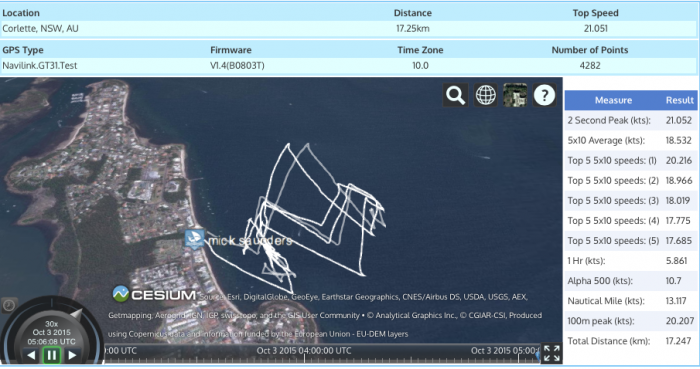Open the imagery base layer picker thumbnail

pyautogui.click(x=515, y=95)
